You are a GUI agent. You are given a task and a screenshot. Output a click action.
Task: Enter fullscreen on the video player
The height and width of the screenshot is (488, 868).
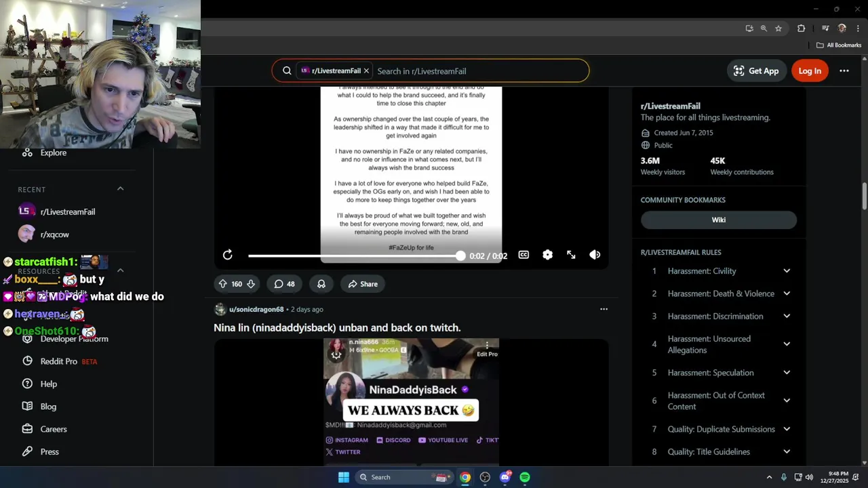pos(571,255)
